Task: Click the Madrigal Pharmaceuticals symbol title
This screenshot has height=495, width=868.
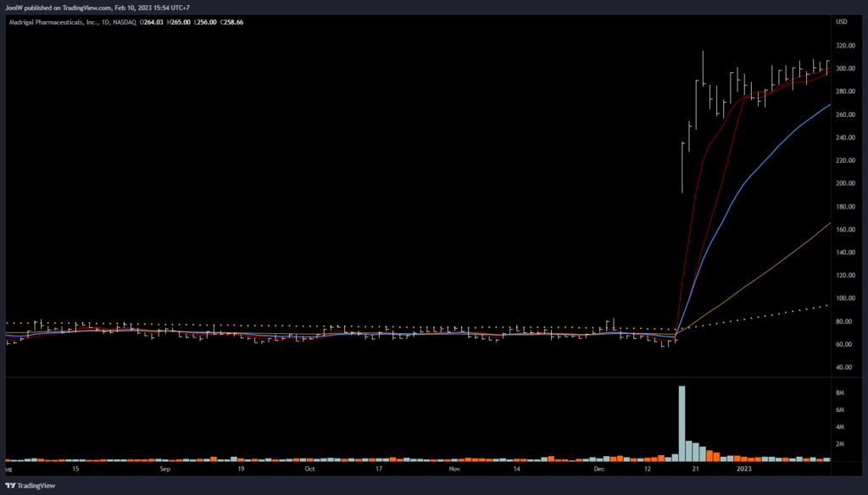Action: pos(53,21)
